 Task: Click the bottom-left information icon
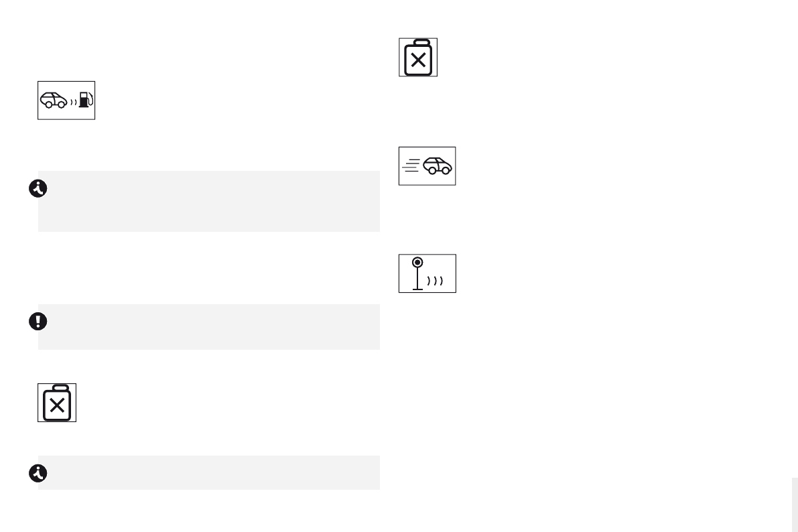pos(36,474)
